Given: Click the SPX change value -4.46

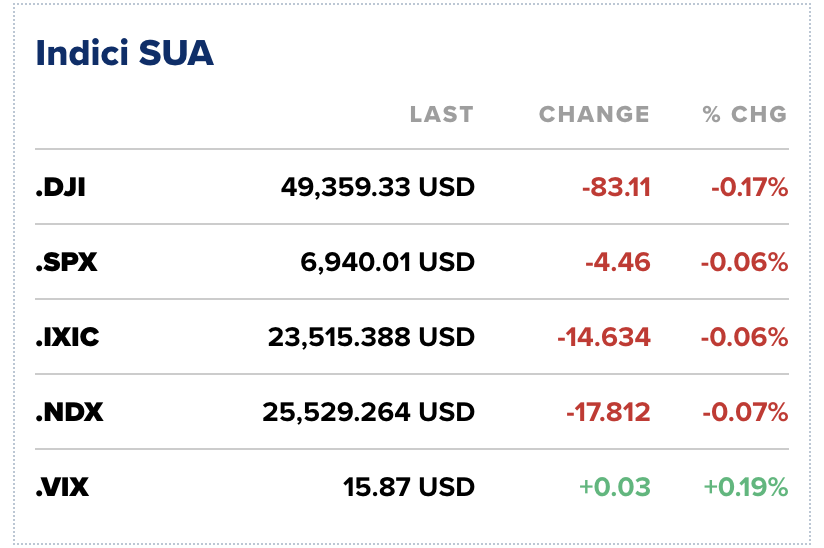Looking at the screenshot, I should point(617,262).
